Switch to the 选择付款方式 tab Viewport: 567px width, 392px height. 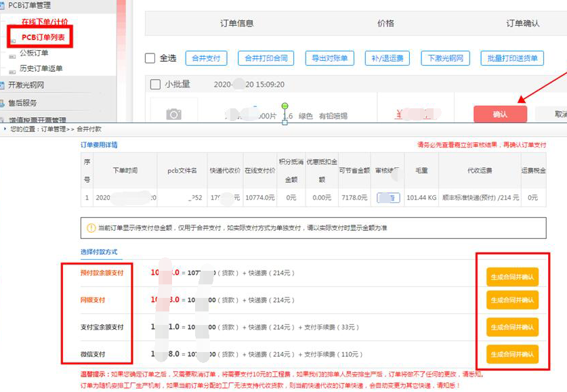(99, 252)
